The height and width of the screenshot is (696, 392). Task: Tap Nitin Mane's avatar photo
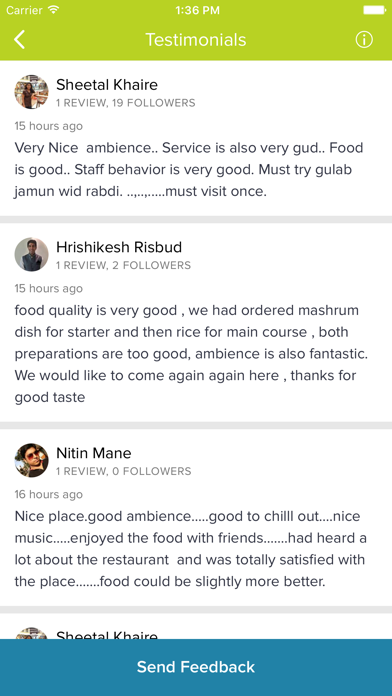(x=32, y=460)
